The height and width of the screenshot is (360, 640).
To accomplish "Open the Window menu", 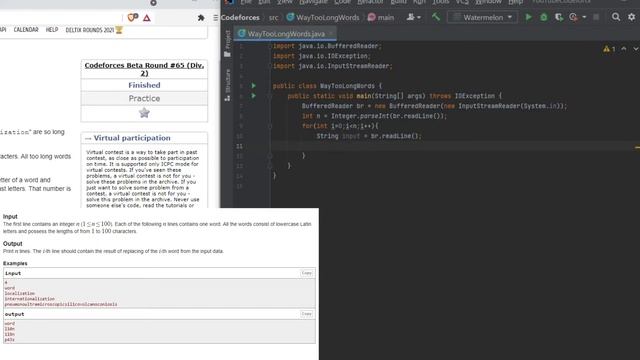I will (488, 2).
